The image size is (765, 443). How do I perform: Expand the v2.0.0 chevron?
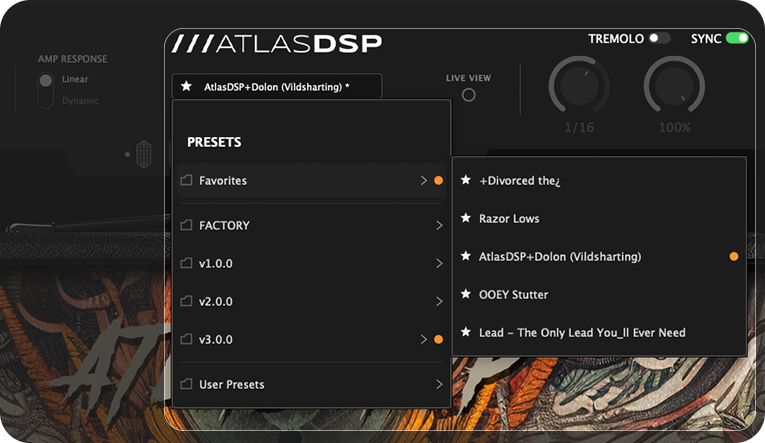pyautogui.click(x=439, y=301)
